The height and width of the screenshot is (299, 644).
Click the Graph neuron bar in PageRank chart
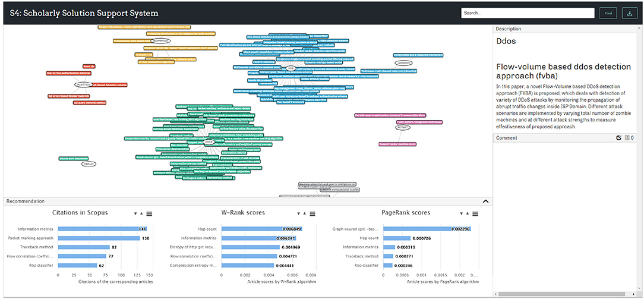(427, 229)
